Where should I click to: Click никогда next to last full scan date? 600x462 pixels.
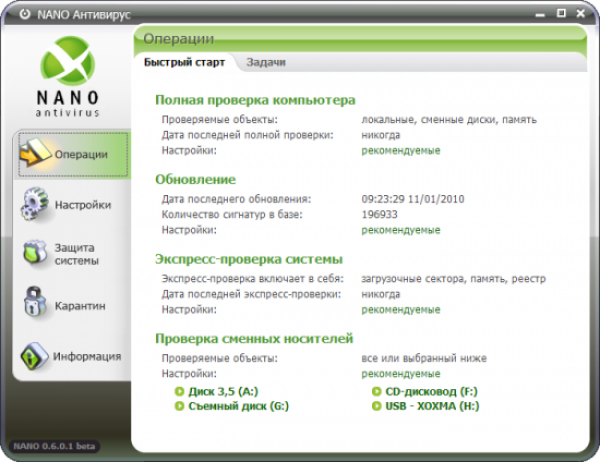click(x=381, y=135)
